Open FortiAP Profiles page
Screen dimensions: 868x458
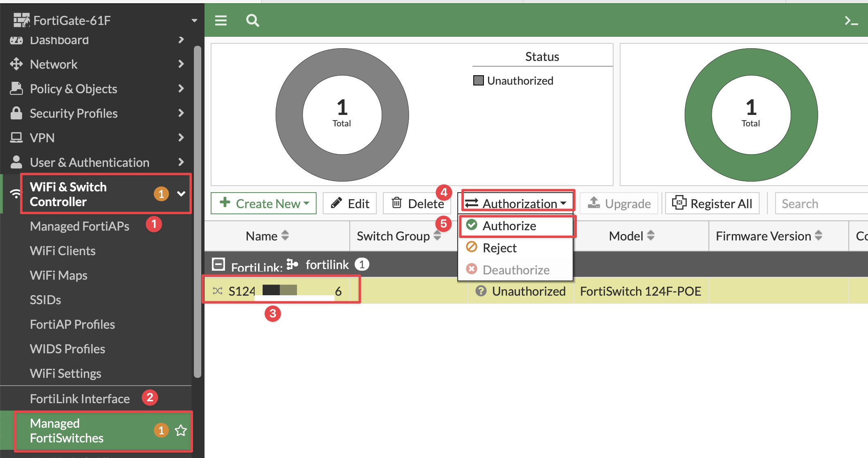pos(72,324)
